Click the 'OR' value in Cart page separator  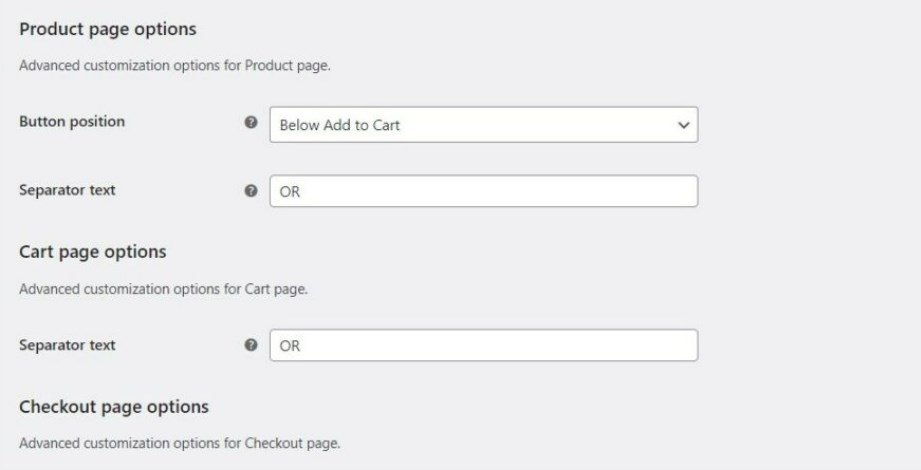click(x=290, y=346)
